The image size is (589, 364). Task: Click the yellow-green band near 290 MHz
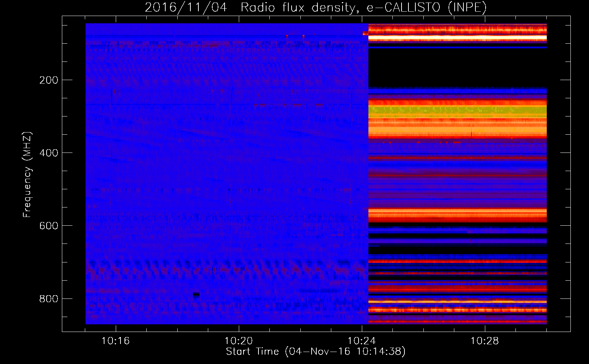458,110
